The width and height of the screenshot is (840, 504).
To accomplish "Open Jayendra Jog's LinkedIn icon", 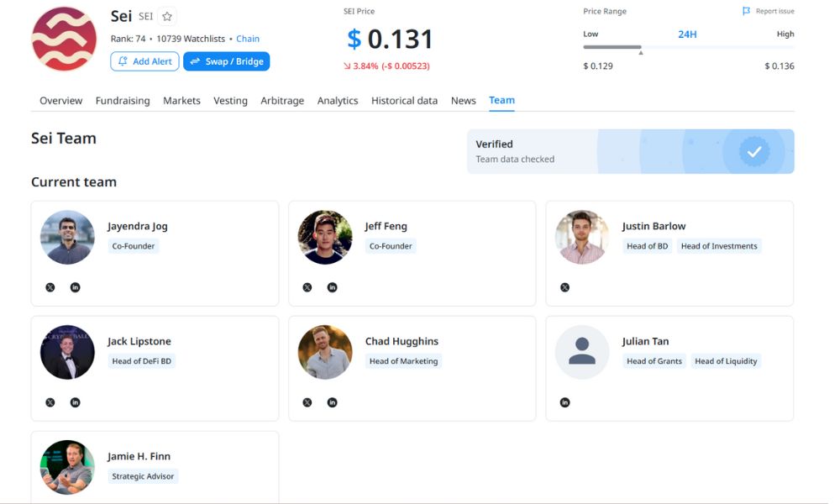I will click(75, 287).
